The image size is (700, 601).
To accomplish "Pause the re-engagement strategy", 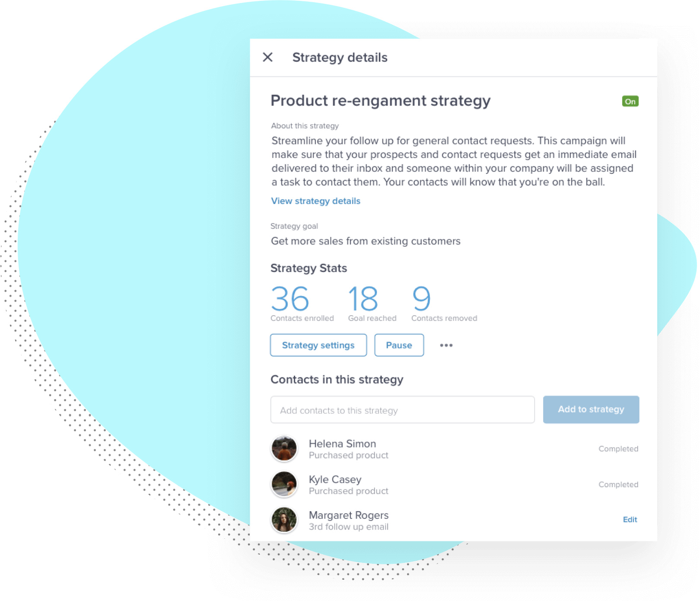I will click(x=399, y=345).
